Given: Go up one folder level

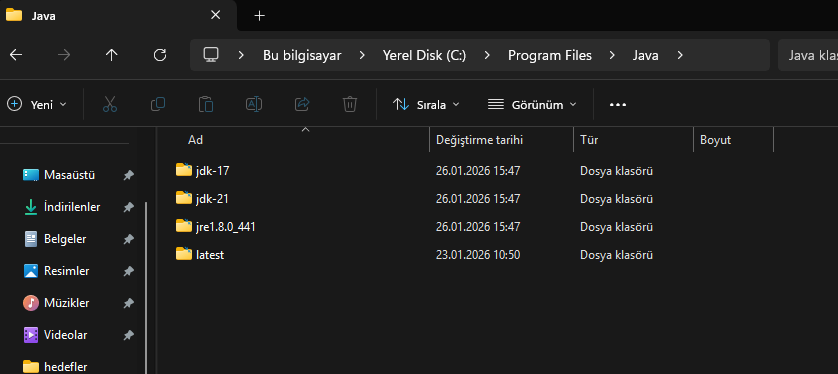Looking at the screenshot, I should [111, 55].
